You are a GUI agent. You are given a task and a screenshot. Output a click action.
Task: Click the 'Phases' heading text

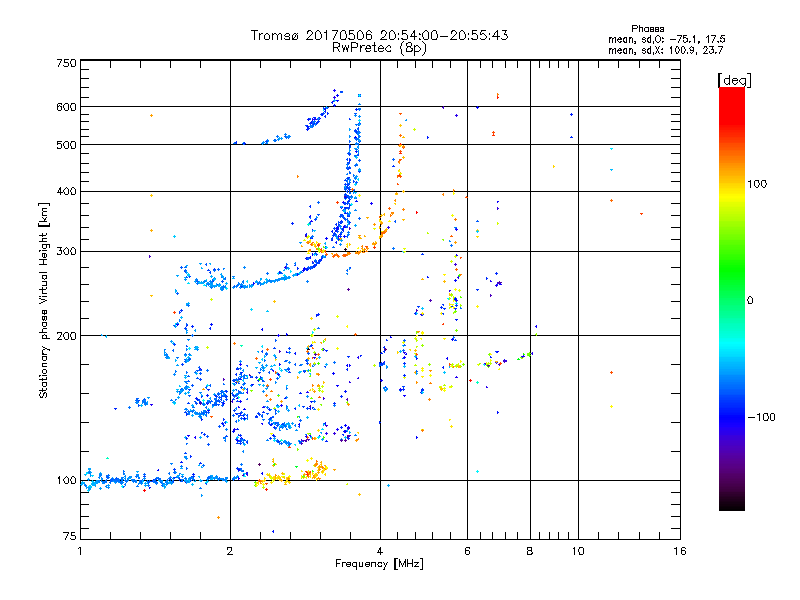[647, 29]
